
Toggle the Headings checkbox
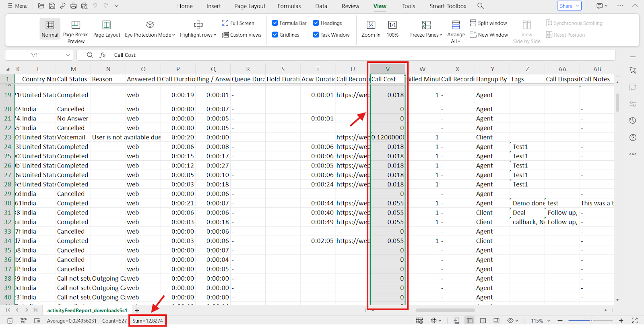point(316,23)
